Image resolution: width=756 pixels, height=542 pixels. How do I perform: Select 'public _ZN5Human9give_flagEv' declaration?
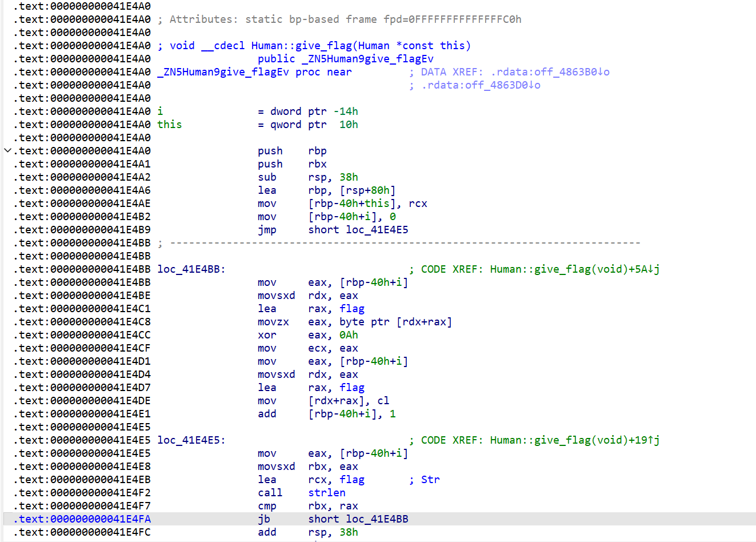click(x=346, y=59)
